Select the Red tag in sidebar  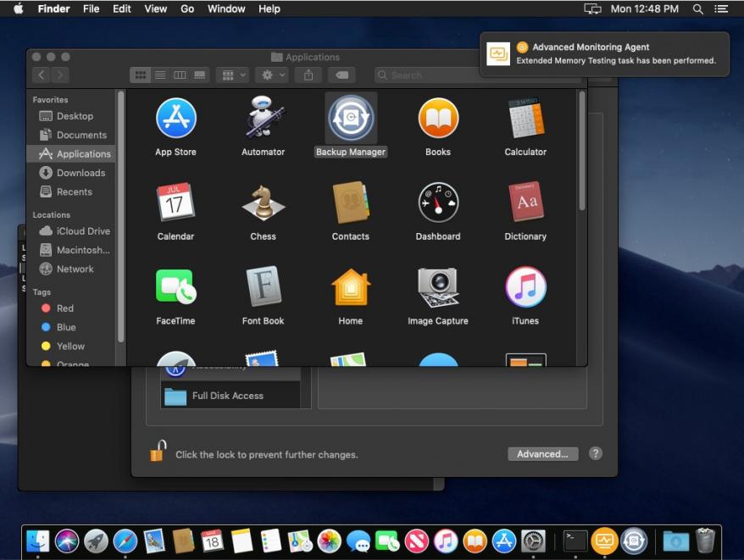pos(64,308)
